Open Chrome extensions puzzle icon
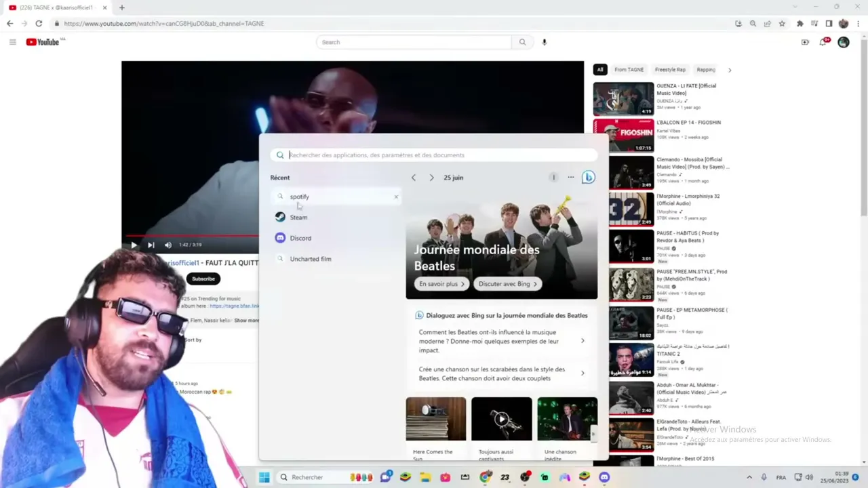Viewport: 868px width, 488px height. pos(800,24)
